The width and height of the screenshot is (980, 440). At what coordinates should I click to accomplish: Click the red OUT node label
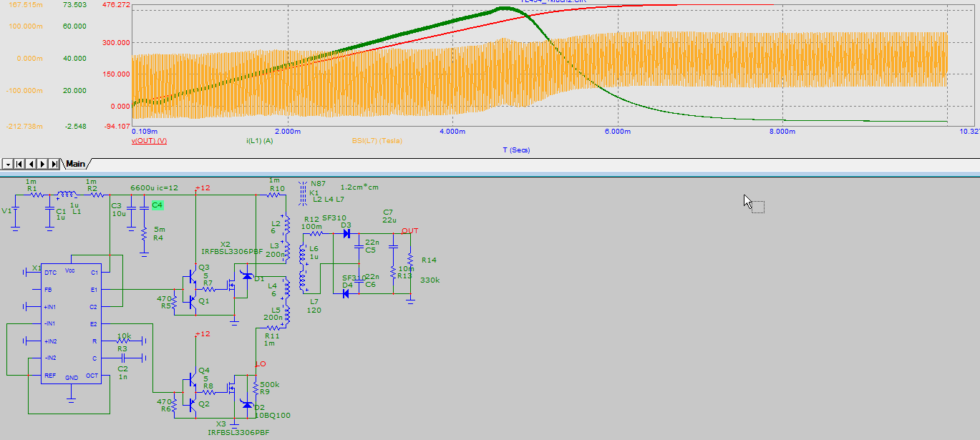[409, 230]
